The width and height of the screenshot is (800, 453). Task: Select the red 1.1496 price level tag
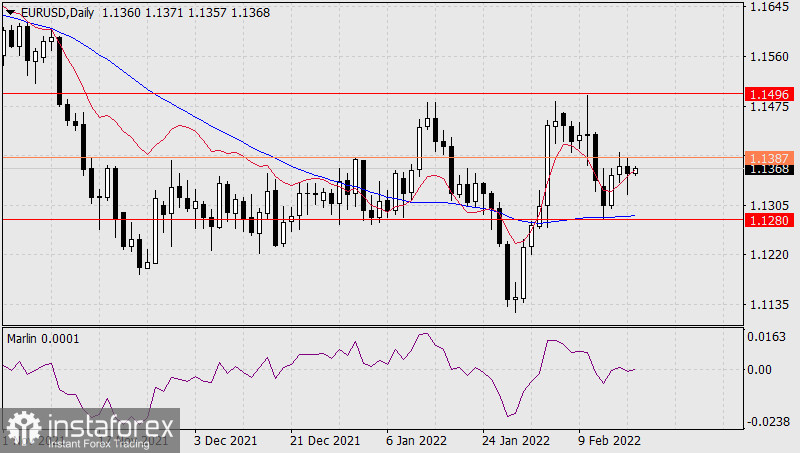(x=769, y=93)
